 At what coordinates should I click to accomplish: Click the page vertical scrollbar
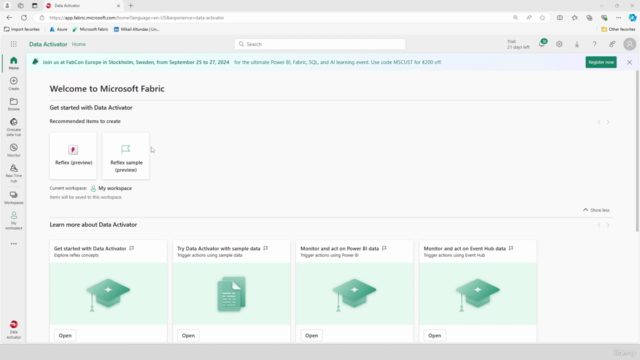(x=637, y=151)
